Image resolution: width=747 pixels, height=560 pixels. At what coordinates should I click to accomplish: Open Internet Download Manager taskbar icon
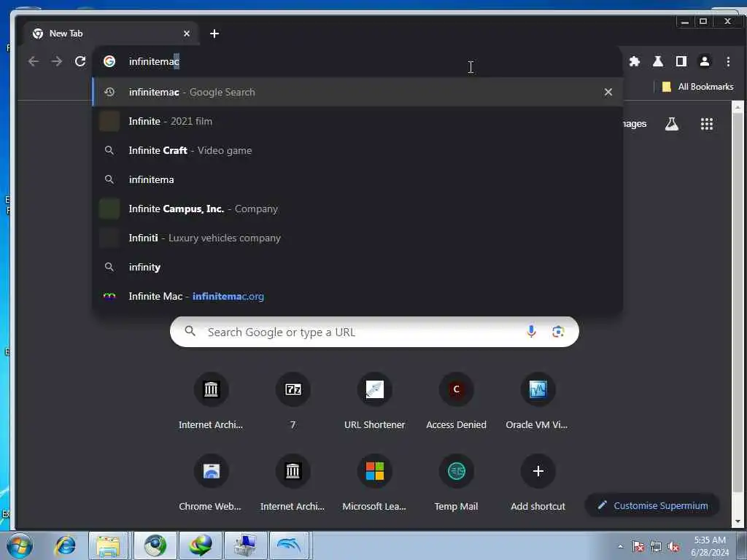201,545
